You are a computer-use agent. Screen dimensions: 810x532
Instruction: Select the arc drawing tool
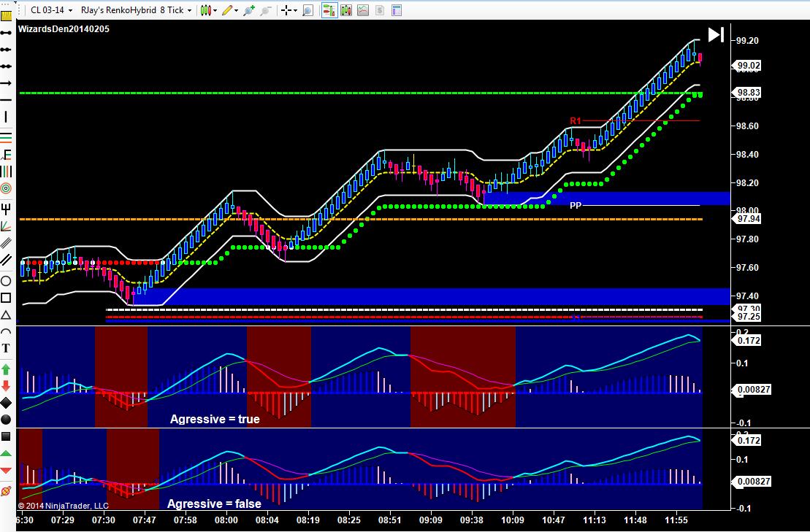(6, 331)
